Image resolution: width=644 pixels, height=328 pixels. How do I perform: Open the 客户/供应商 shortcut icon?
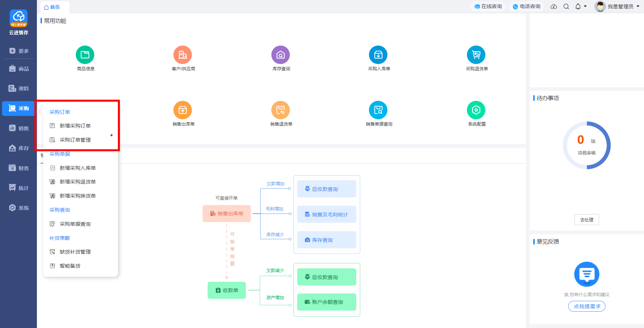pos(182,55)
